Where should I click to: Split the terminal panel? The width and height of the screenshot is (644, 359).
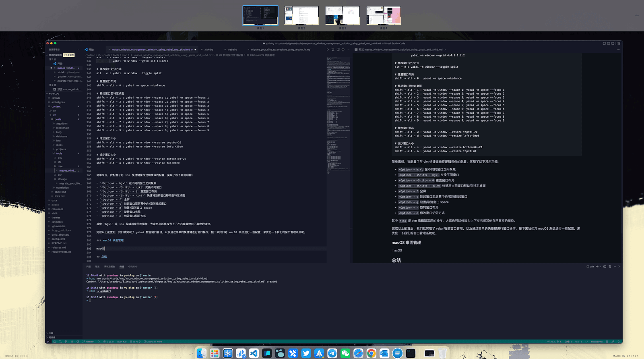605,266
